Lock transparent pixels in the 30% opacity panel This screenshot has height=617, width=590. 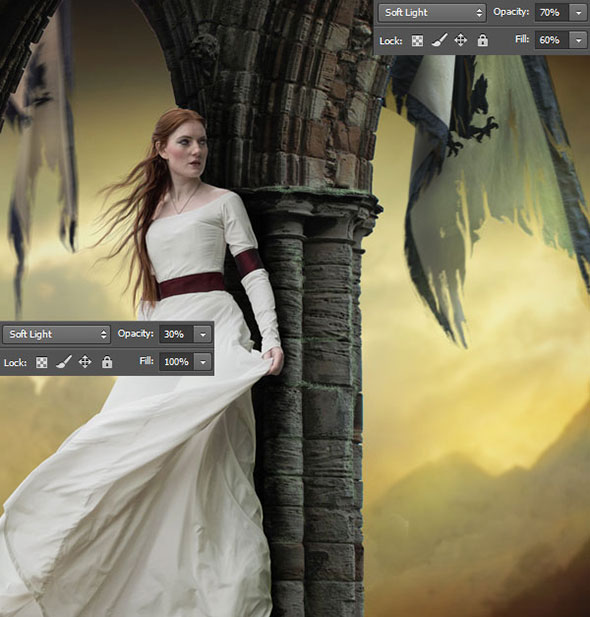[x=42, y=362]
